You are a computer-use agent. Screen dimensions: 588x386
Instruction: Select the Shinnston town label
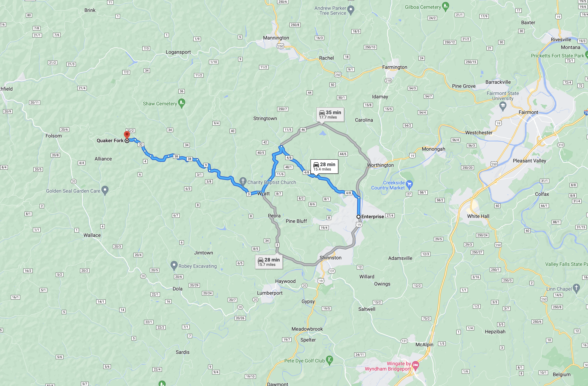tap(331, 257)
